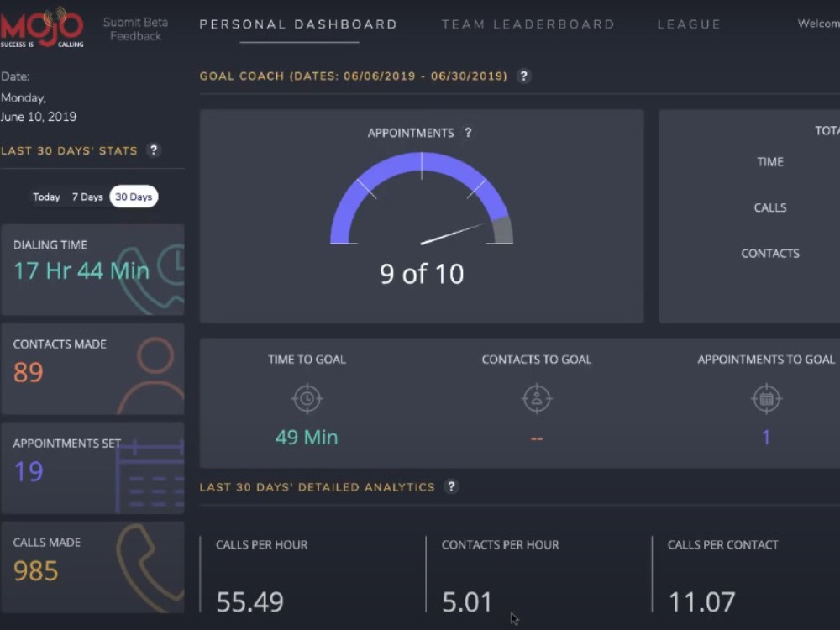The image size is (840, 630).
Task: Click help icon beside Appointments gauge title
Action: (468, 133)
